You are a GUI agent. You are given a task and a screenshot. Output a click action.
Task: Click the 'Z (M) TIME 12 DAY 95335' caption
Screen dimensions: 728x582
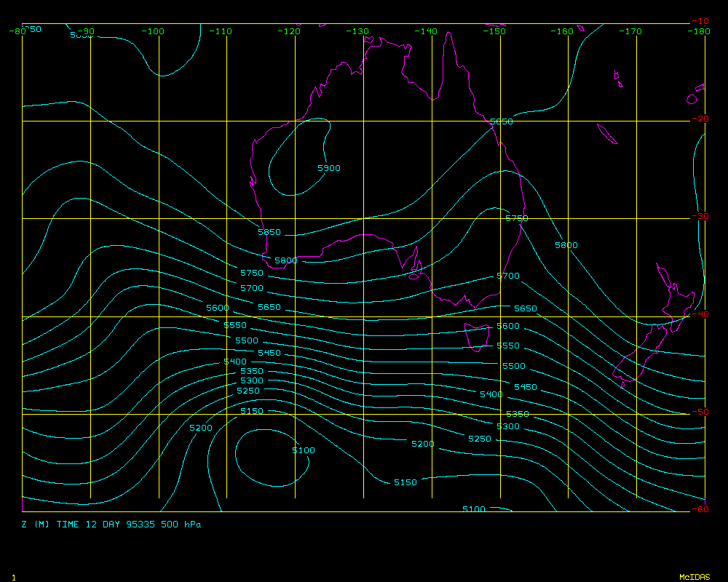111,525
